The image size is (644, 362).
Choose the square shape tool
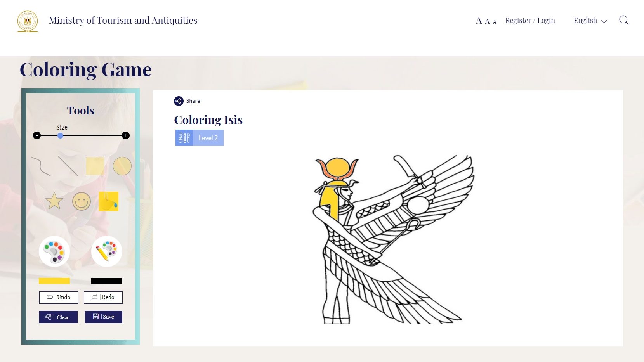95,166
